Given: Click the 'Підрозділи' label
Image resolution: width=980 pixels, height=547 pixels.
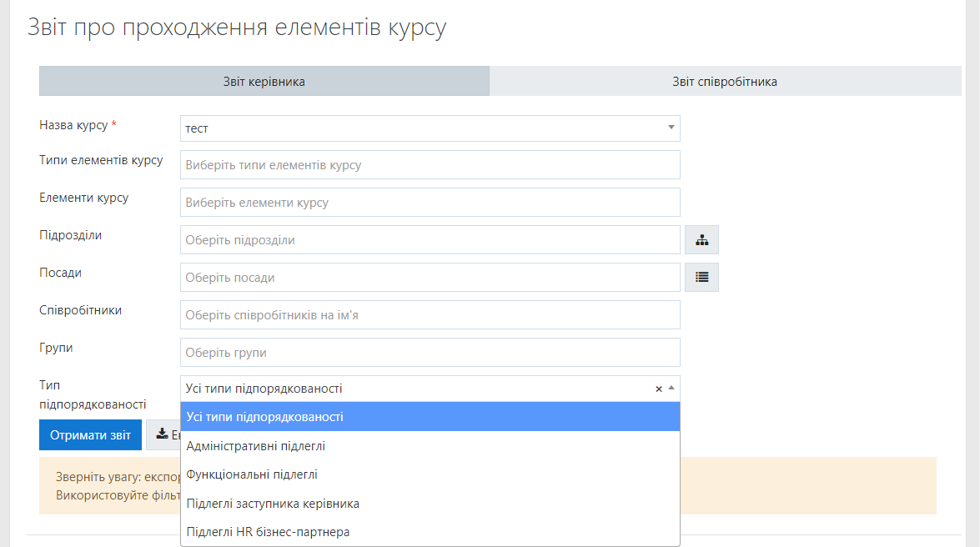Looking at the screenshot, I should coord(70,235).
